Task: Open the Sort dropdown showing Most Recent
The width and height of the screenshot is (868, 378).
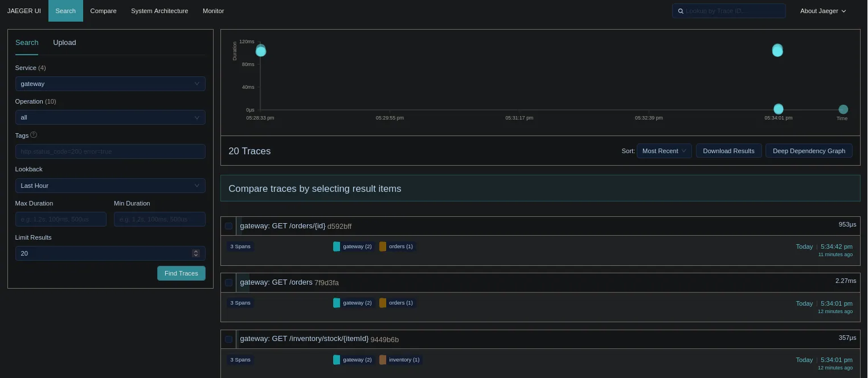Action: tap(664, 151)
